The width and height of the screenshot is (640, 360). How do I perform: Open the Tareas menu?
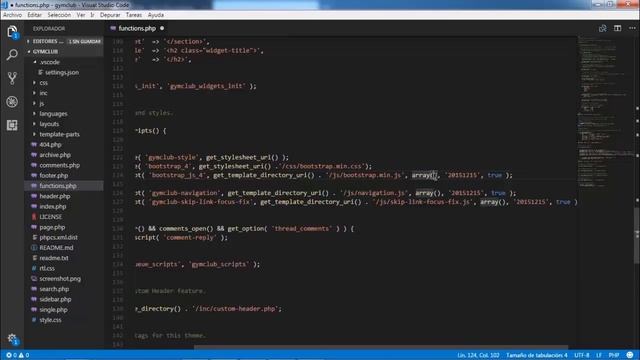tap(133, 15)
